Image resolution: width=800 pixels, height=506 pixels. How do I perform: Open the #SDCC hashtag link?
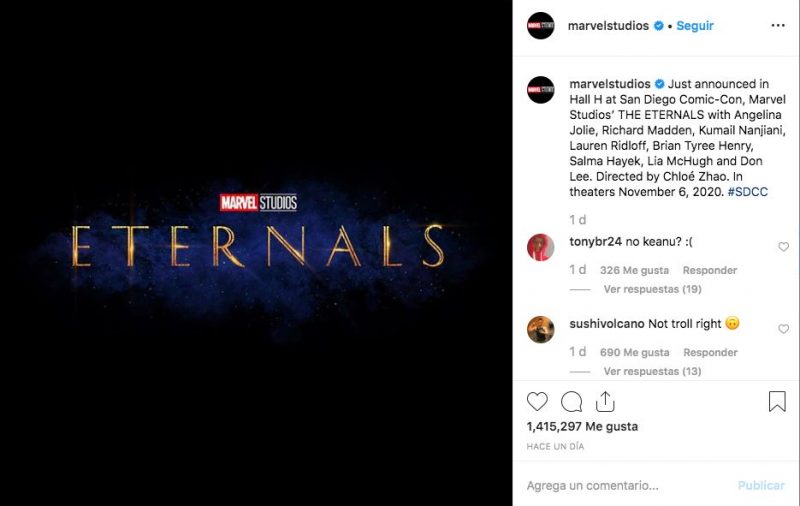(747, 192)
